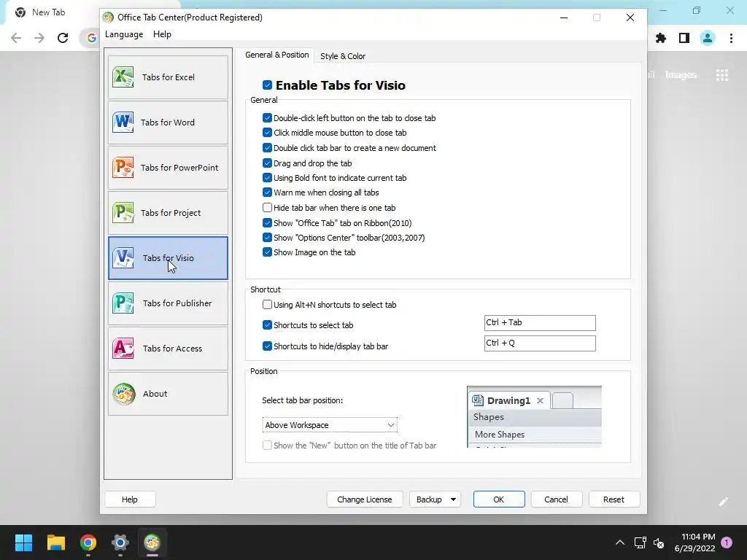Screen dimensions: 747x560
Task: Switch to the Style & Color tab
Action: (343, 56)
